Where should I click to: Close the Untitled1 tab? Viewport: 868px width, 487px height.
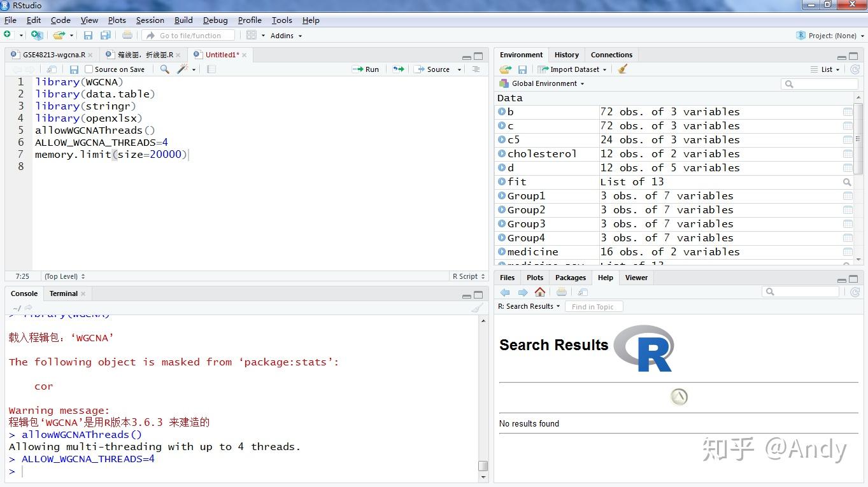coord(244,55)
